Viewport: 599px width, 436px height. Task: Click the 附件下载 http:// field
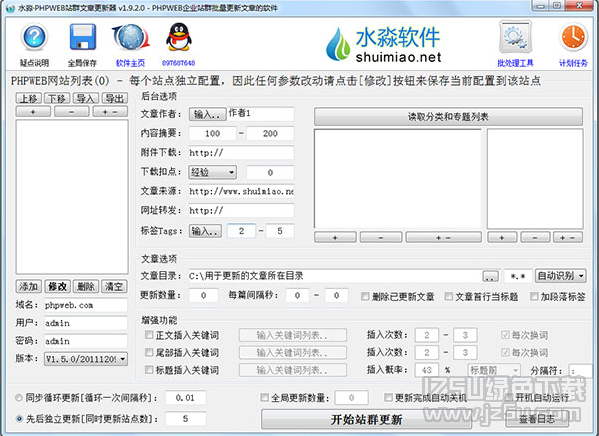point(241,153)
